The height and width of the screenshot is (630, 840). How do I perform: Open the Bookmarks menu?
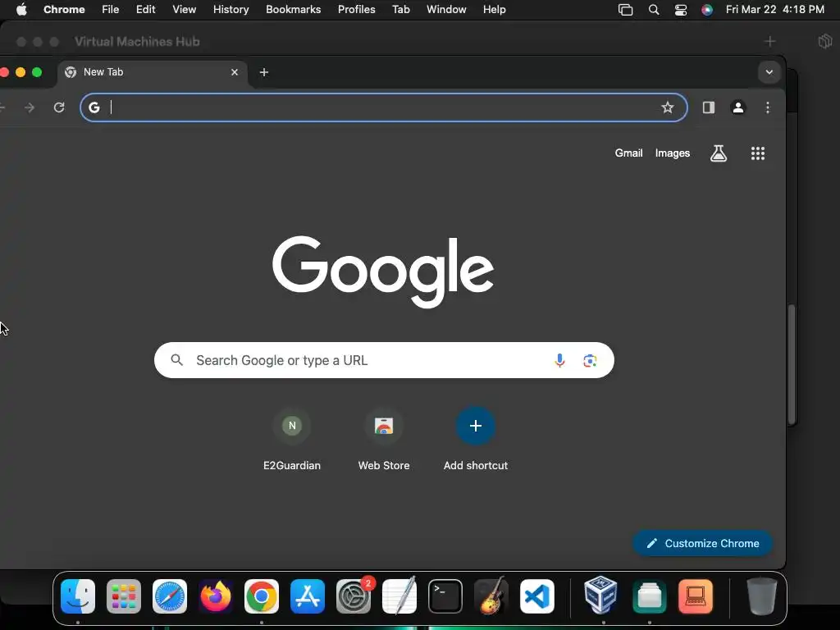(x=293, y=10)
